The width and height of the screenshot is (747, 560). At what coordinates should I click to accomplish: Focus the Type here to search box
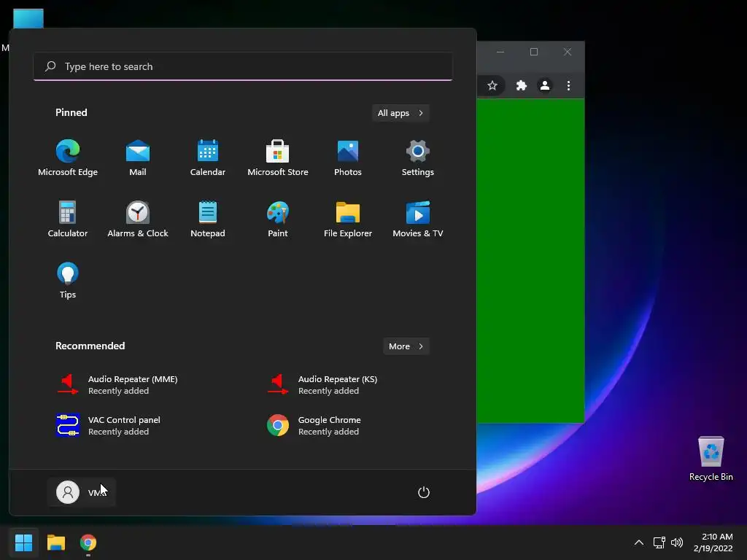click(243, 66)
